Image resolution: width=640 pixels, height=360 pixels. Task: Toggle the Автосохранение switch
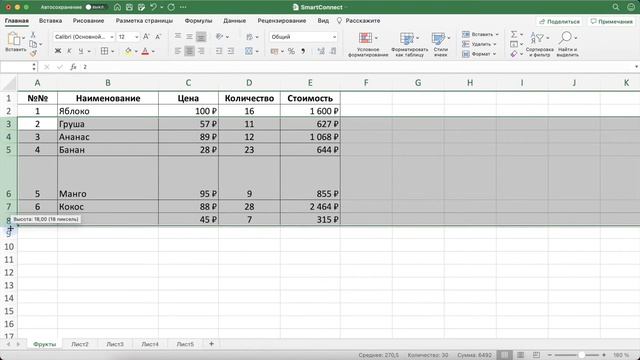[95, 7]
